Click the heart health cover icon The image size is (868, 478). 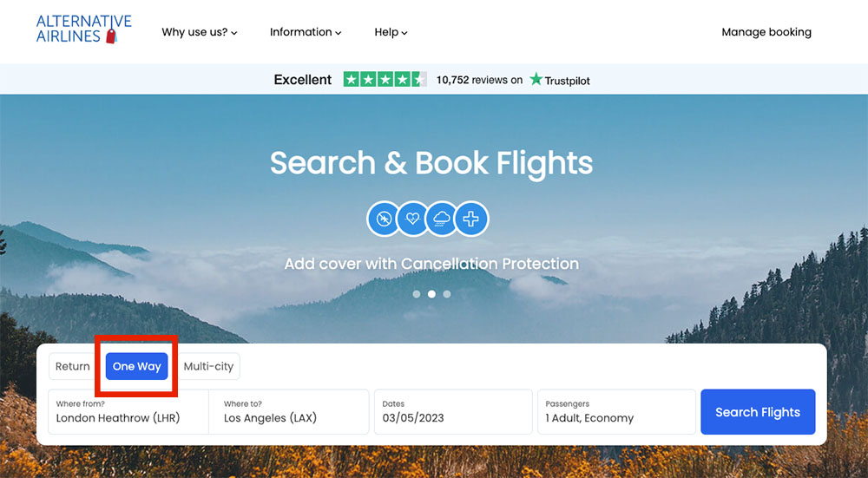[x=412, y=219]
